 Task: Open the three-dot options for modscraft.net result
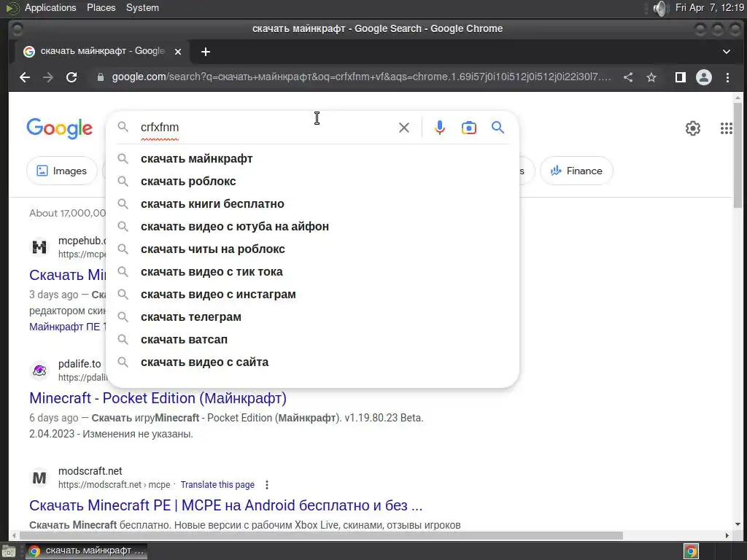click(x=267, y=485)
